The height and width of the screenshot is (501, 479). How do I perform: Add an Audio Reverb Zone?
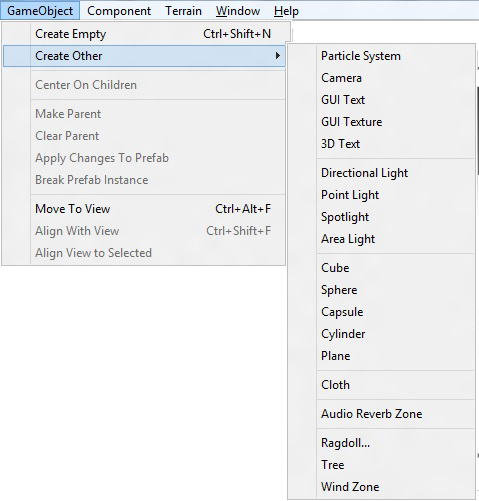pos(381,414)
